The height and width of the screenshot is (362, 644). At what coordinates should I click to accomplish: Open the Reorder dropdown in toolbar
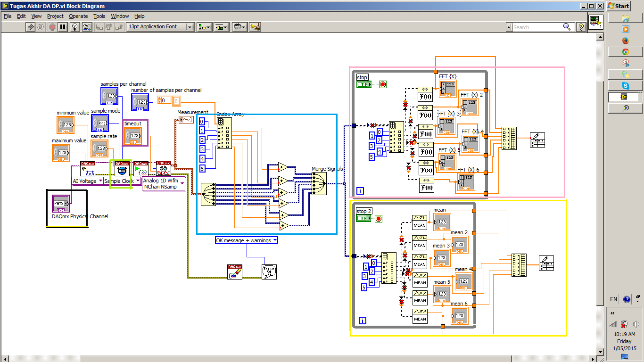tap(239, 27)
